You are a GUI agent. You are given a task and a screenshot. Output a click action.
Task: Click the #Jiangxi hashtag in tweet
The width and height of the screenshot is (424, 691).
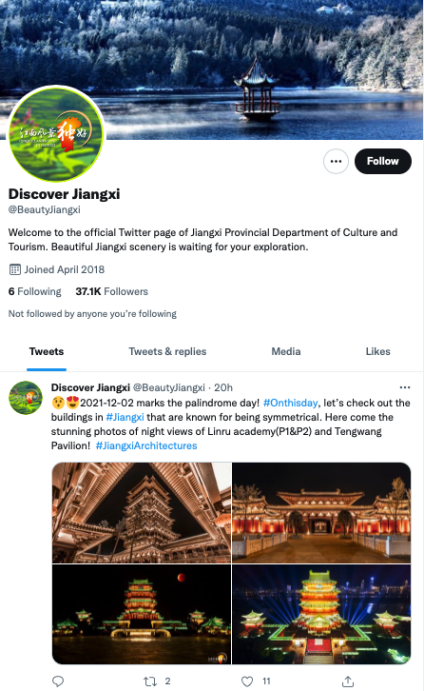125,417
